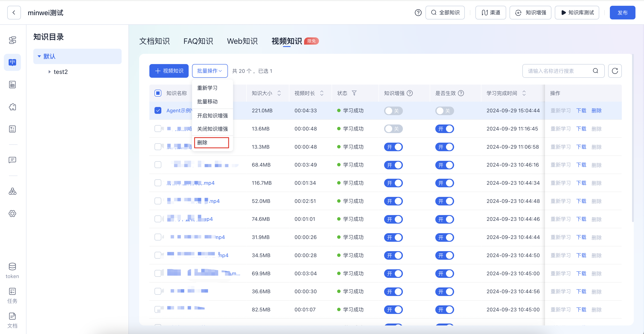Click the 状态 filter funnel icon
Viewport: 644px width, 334px height.
[354, 93]
